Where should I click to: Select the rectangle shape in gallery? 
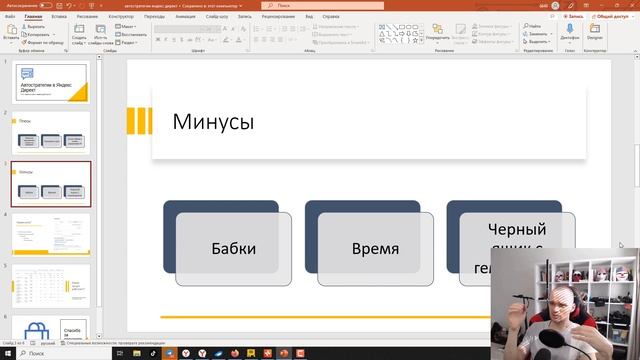pos(402,27)
